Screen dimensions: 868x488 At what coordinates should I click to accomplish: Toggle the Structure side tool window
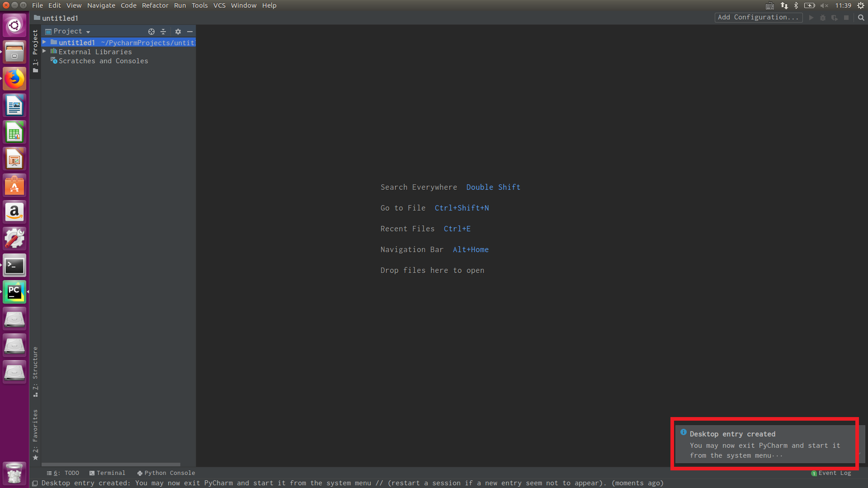coord(35,371)
